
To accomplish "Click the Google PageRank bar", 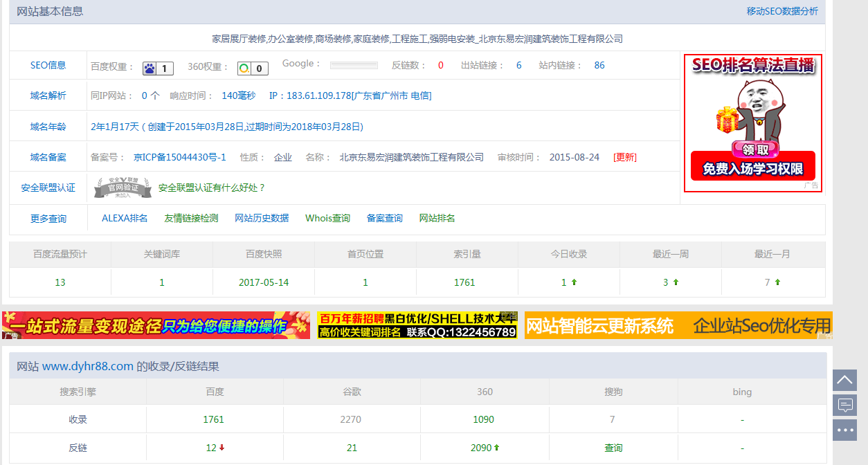I will (x=354, y=65).
